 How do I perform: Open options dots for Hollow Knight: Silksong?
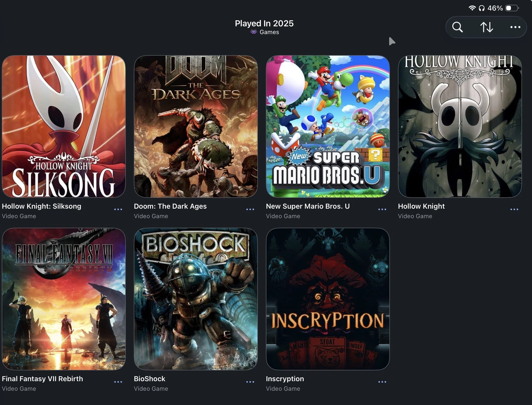(118, 209)
